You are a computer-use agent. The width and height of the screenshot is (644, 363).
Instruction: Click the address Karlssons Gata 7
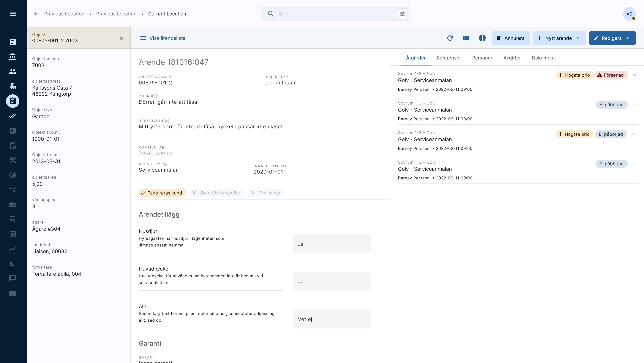coord(52,88)
